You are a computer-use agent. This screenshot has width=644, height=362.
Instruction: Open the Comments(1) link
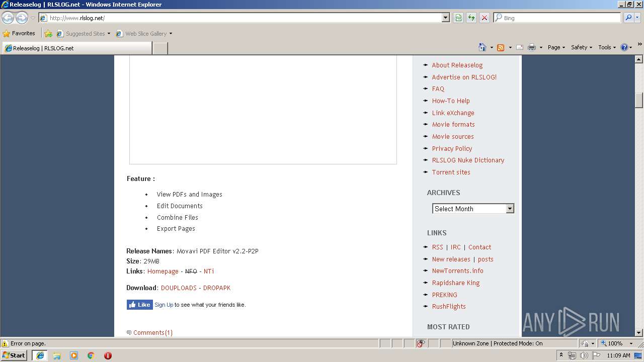[x=153, y=333]
